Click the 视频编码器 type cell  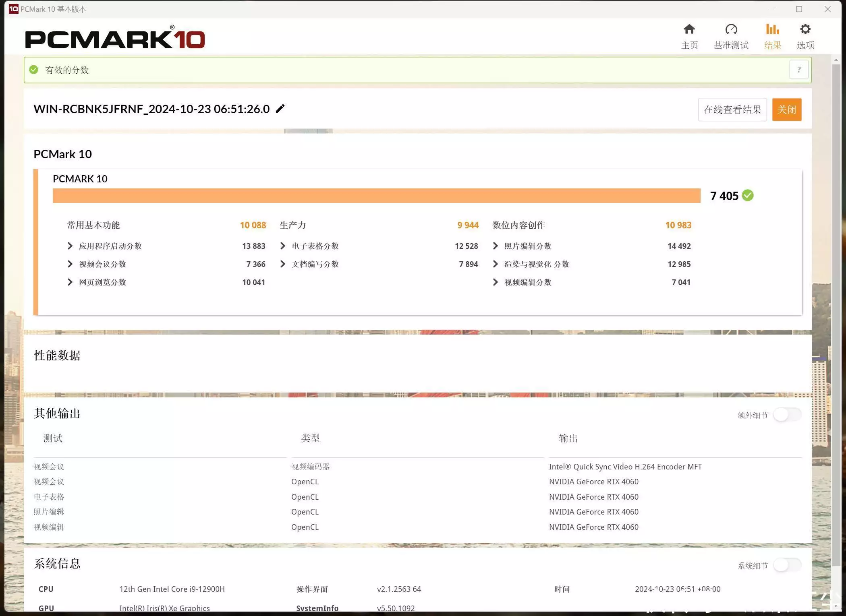click(311, 467)
